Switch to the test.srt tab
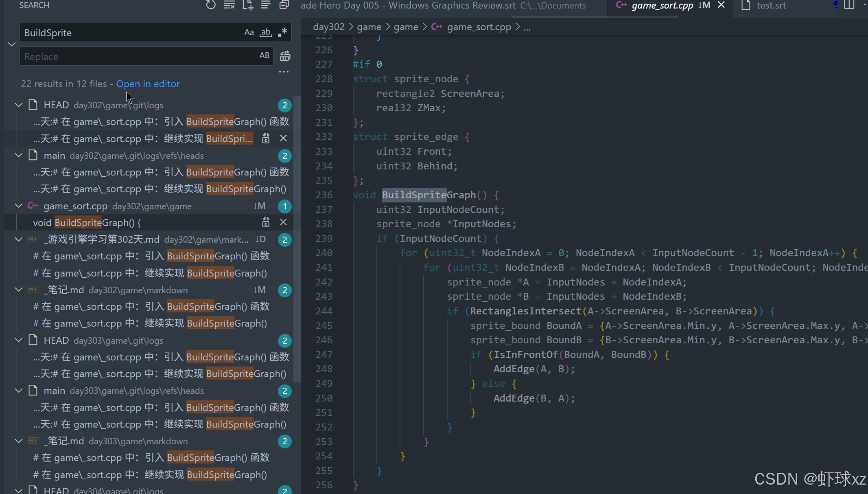Viewport: 868px width, 494px height. click(x=770, y=6)
